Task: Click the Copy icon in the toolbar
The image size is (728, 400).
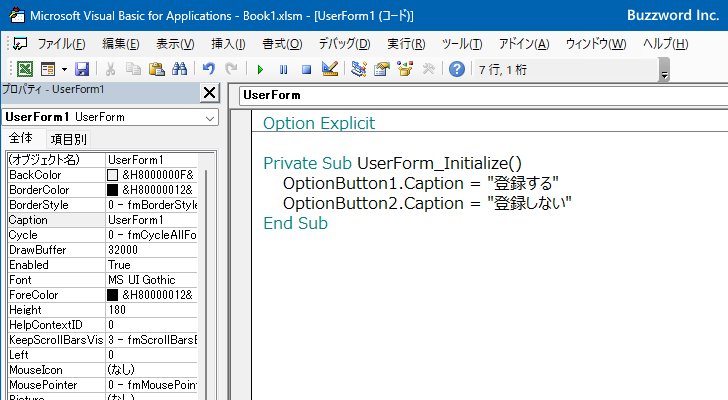Action: click(x=134, y=70)
